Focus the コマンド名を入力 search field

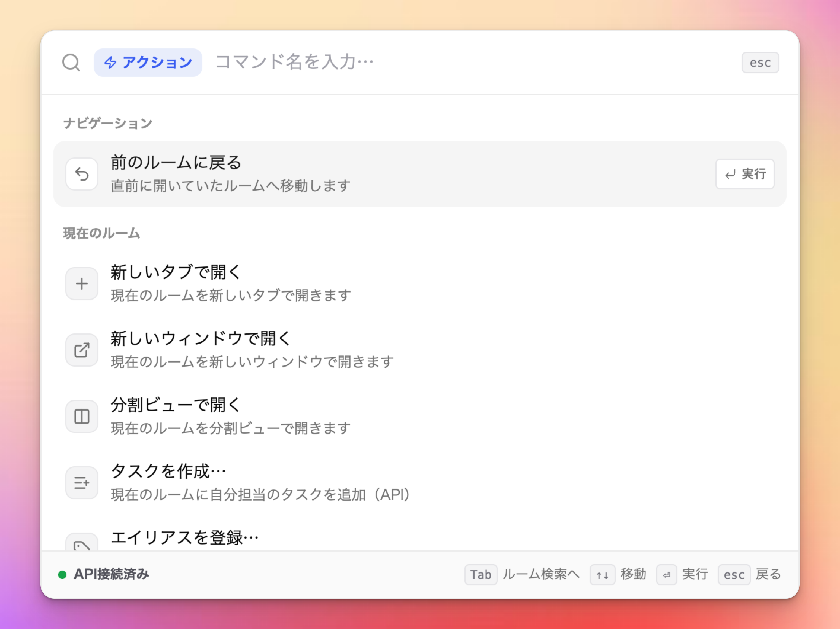coord(471,62)
